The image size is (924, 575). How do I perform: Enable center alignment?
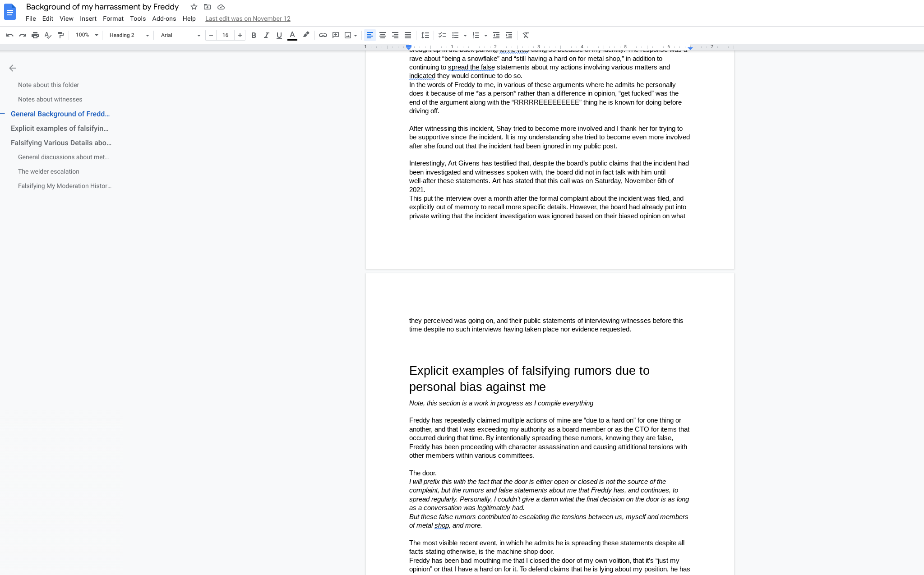383,35
